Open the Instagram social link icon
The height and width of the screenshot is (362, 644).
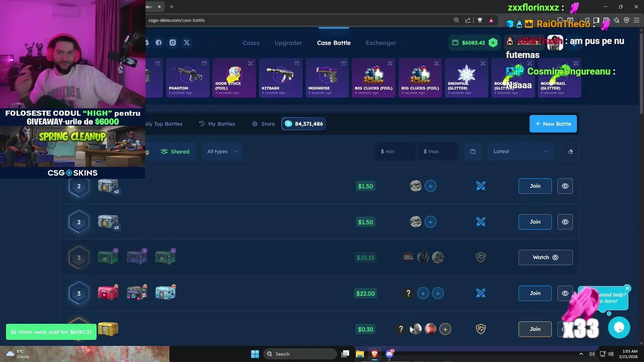pos(173,43)
